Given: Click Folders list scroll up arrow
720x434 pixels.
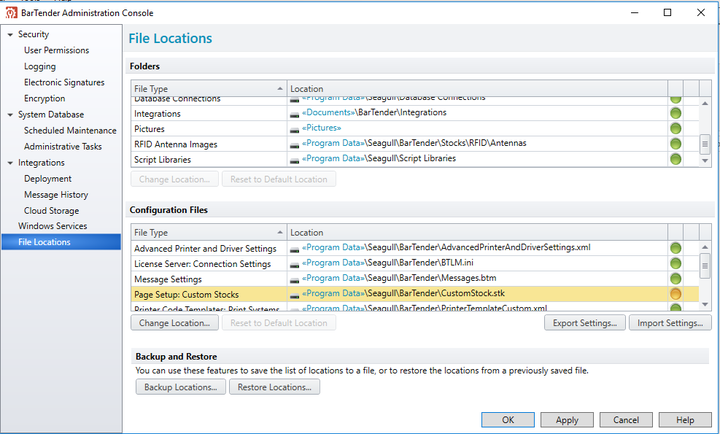Looking at the screenshot, I should pyautogui.click(x=705, y=103).
